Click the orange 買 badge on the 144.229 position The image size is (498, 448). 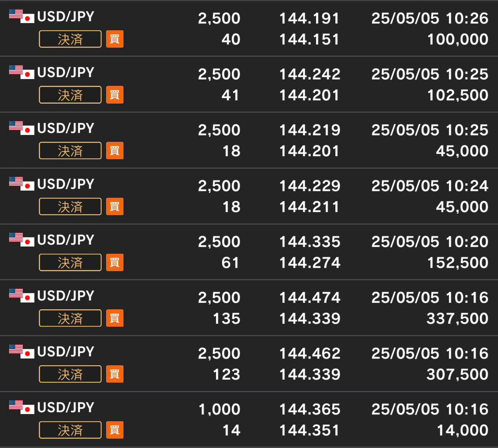coord(115,207)
